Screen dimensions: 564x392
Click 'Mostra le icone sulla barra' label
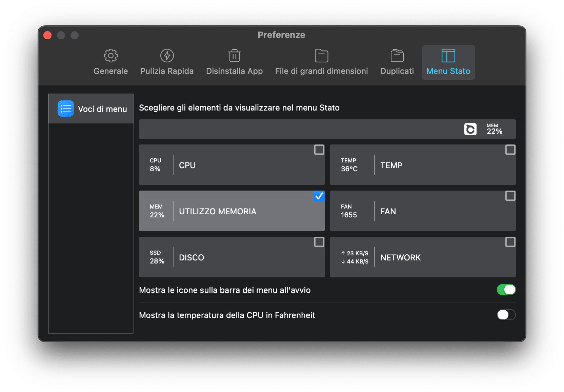tap(225, 290)
